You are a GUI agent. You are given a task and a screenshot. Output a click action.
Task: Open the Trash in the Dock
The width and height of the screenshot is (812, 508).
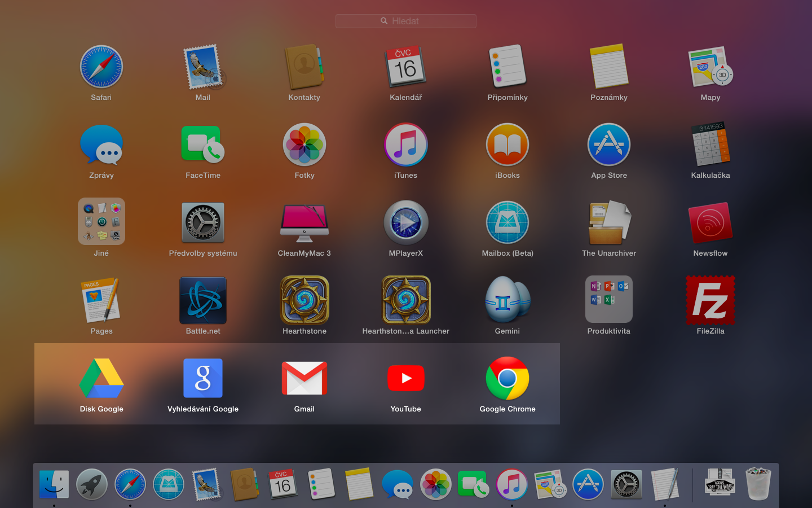(x=758, y=484)
